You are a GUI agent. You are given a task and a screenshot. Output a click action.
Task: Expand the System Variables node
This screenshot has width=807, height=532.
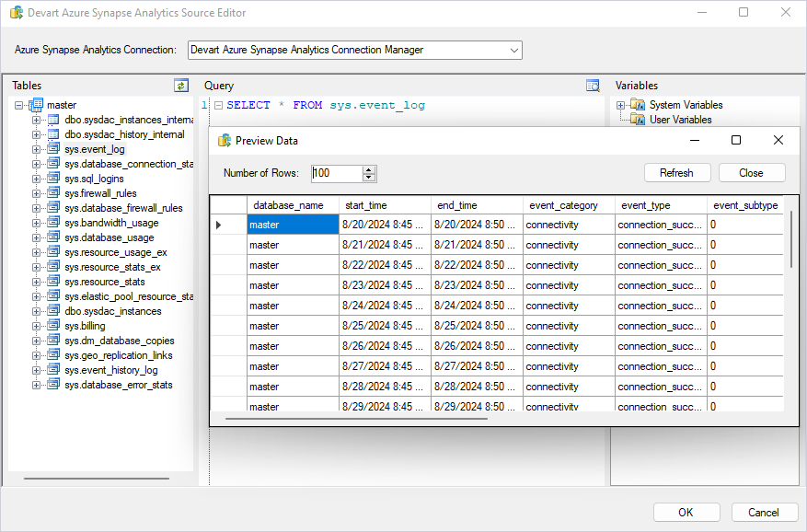(x=621, y=105)
